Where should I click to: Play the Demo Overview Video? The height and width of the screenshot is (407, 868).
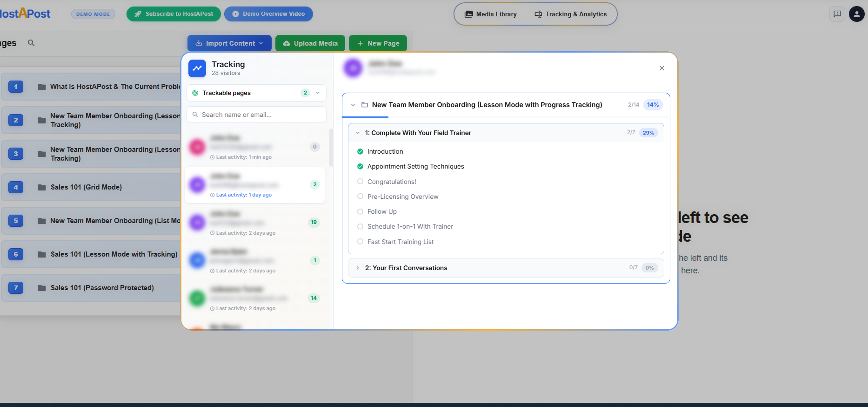(x=268, y=14)
